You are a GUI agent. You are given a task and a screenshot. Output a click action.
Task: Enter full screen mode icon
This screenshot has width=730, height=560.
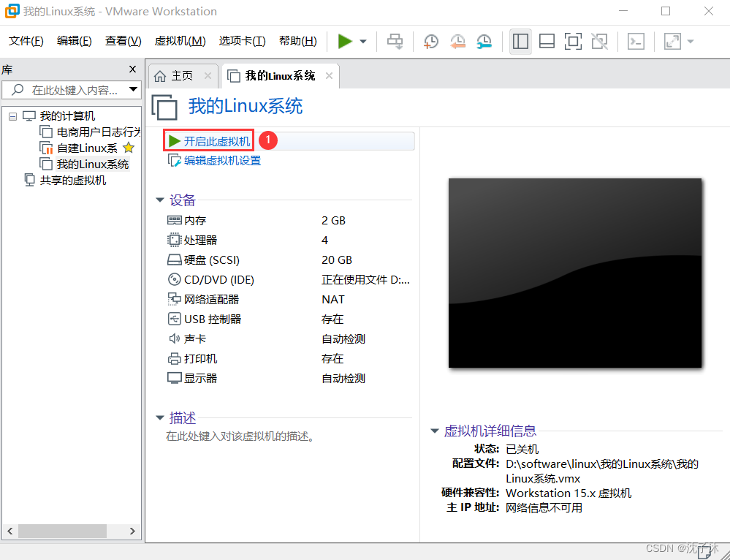click(573, 41)
